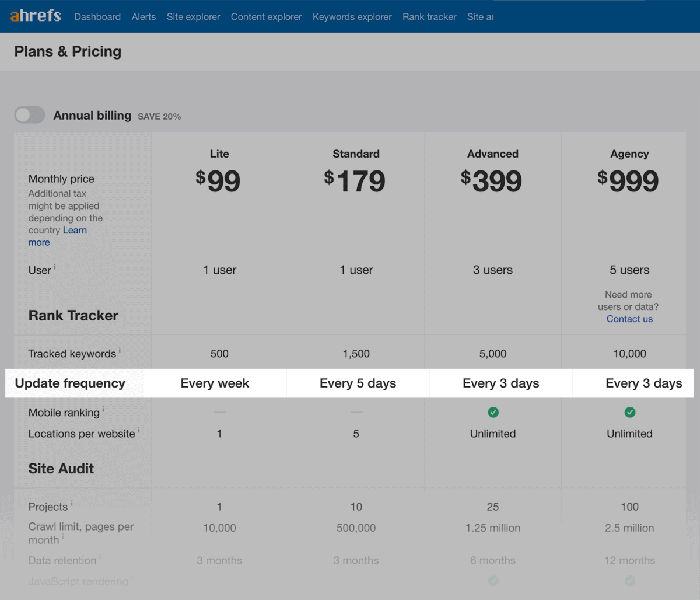The image size is (700, 600).
Task: Open Alerts in the navigation bar
Action: [143, 17]
